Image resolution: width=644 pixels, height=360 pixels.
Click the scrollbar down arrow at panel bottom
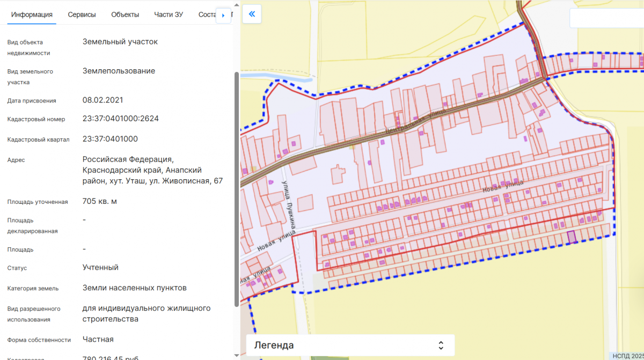tap(237, 355)
